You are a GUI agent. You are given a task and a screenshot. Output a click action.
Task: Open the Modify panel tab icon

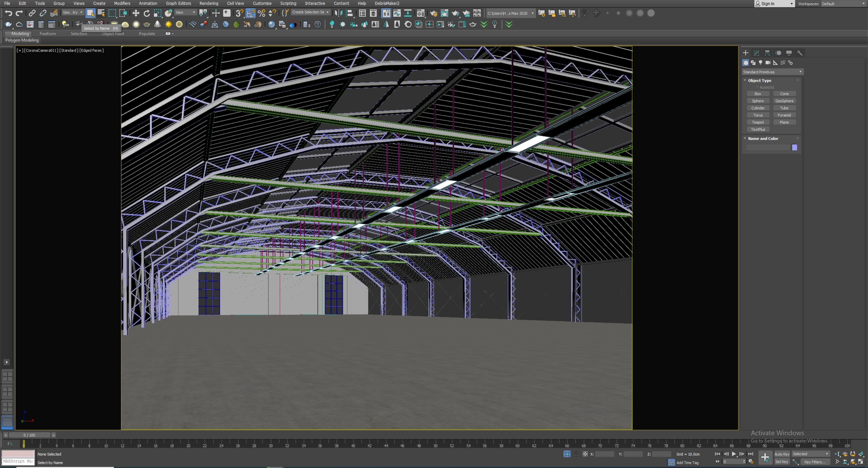757,53
